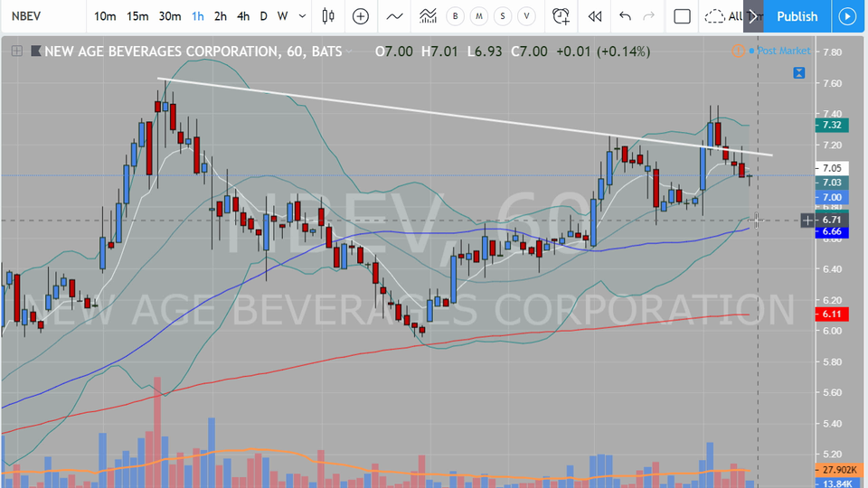Expand the timeframe interval dropdown

pyautogui.click(x=302, y=16)
